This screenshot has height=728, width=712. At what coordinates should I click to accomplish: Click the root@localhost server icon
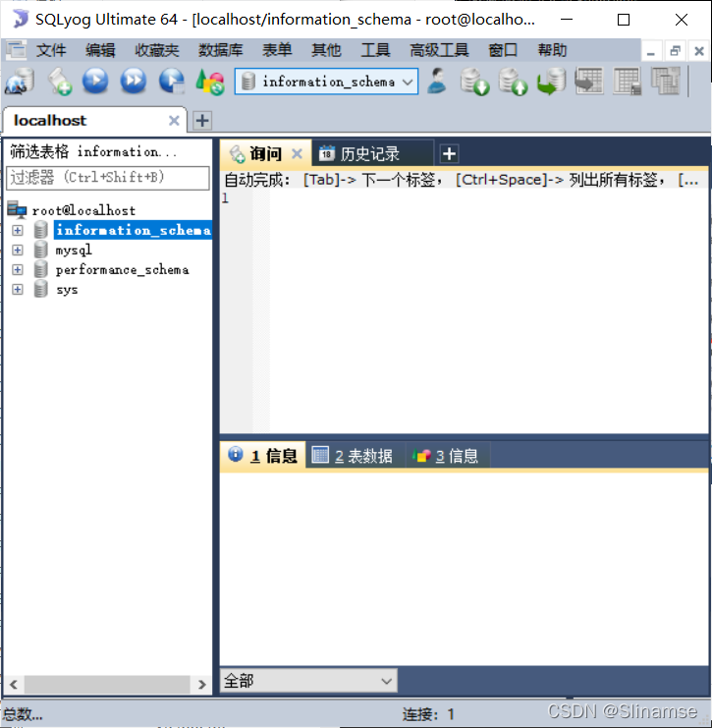(17, 210)
